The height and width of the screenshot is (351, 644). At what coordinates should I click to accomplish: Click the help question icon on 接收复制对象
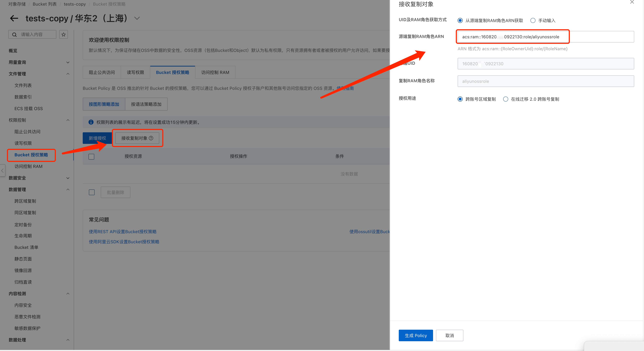[x=151, y=138]
